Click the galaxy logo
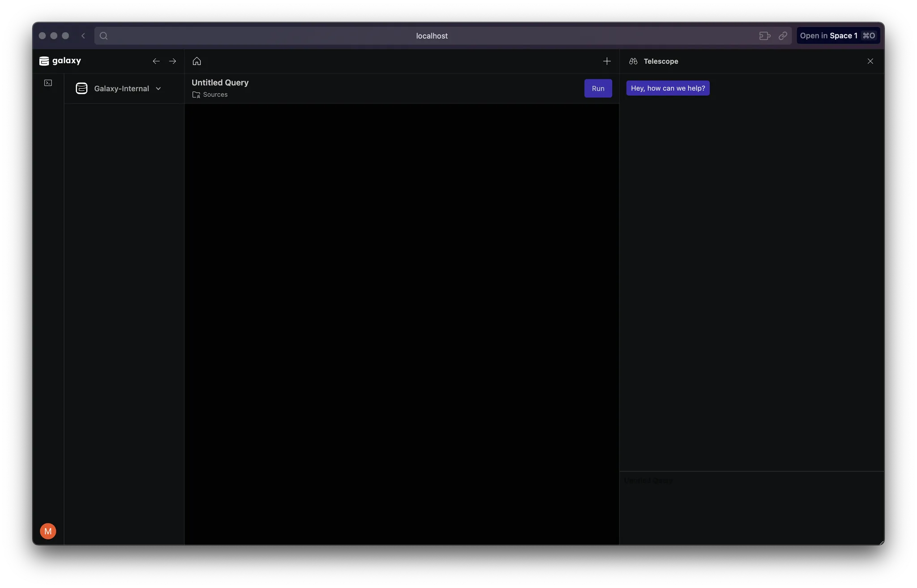Image resolution: width=917 pixels, height=588 pixels. pos(60,61)
